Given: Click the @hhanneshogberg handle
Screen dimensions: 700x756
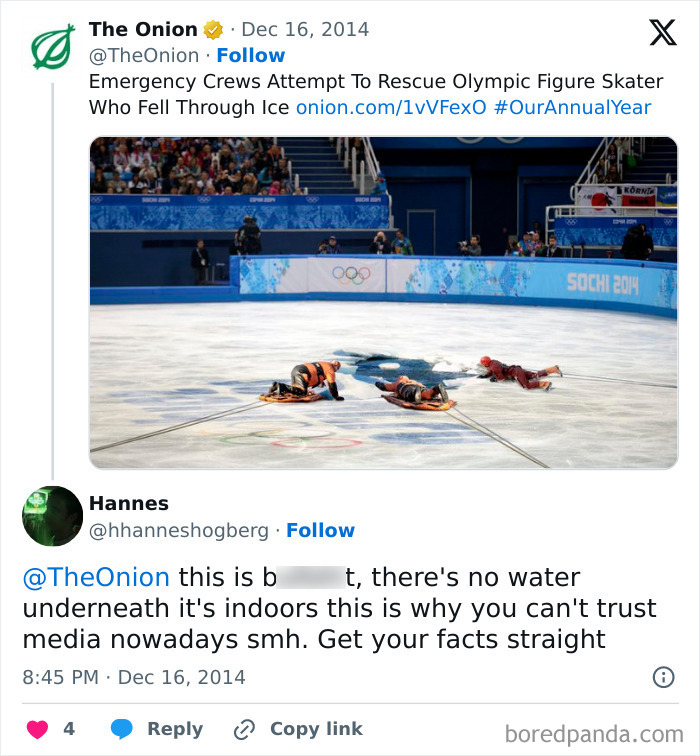Looking at the screenshot, I should 181,531.
